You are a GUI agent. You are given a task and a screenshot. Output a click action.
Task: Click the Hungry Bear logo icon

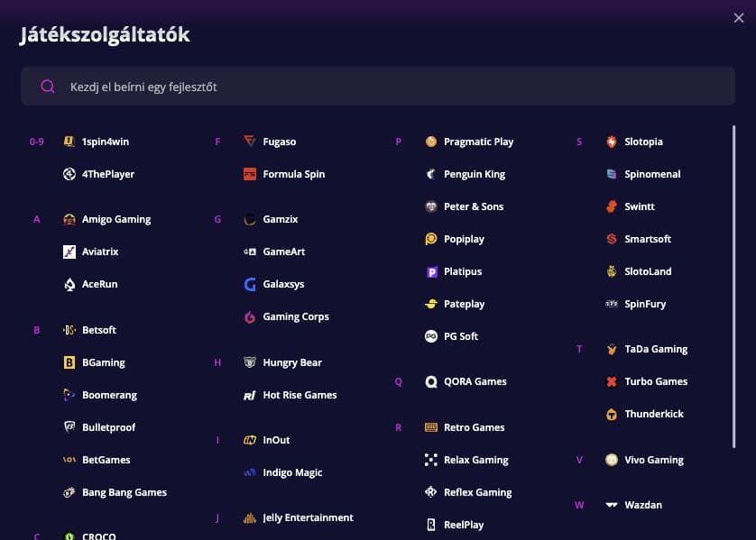[x=250, y=362]
